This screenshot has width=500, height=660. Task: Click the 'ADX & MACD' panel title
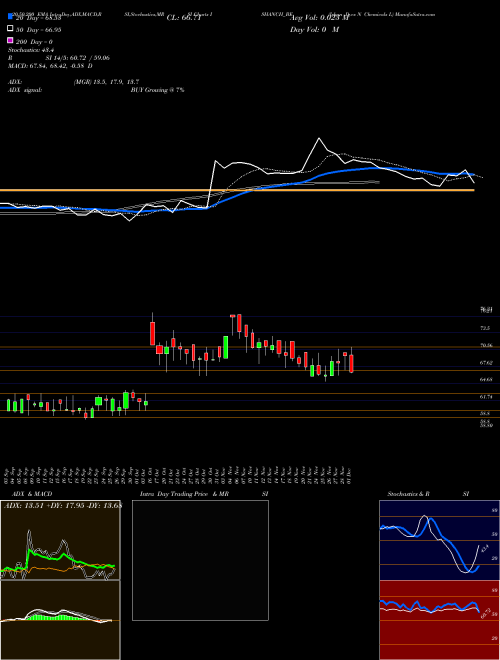pos(32,494)
